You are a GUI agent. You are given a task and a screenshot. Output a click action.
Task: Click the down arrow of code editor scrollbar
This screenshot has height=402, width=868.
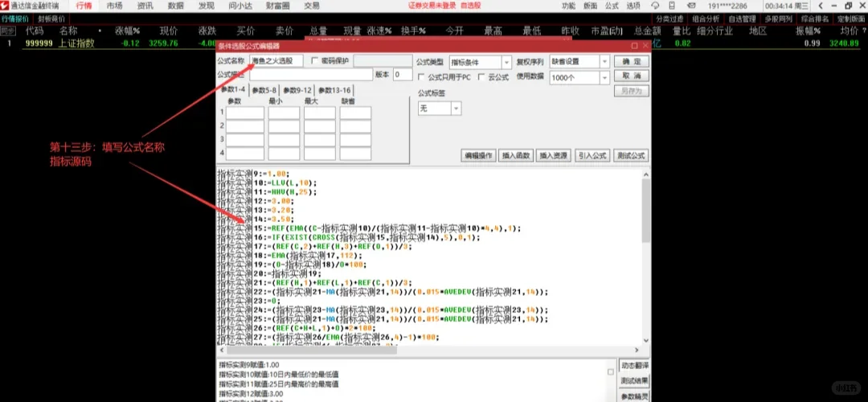coord(645,341)
